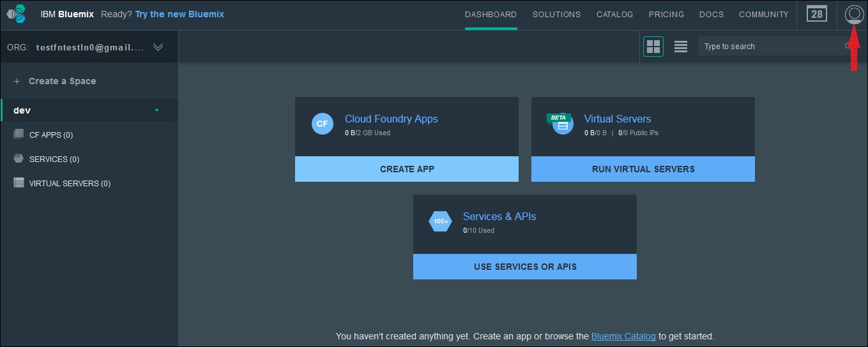Image resolution: width=868 pixels, height=347 pixels.
Task: Switch to list view
Action: coord(681,47)
